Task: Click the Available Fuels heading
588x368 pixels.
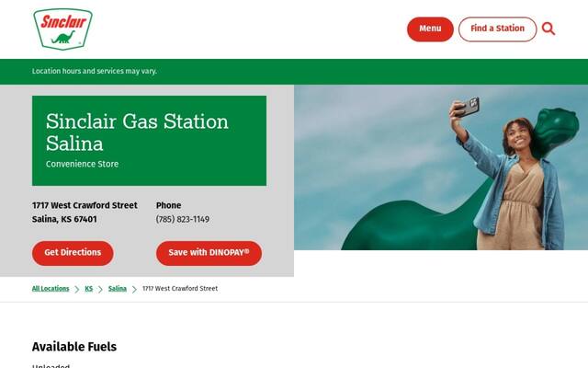Action: [x=74, y=347]
